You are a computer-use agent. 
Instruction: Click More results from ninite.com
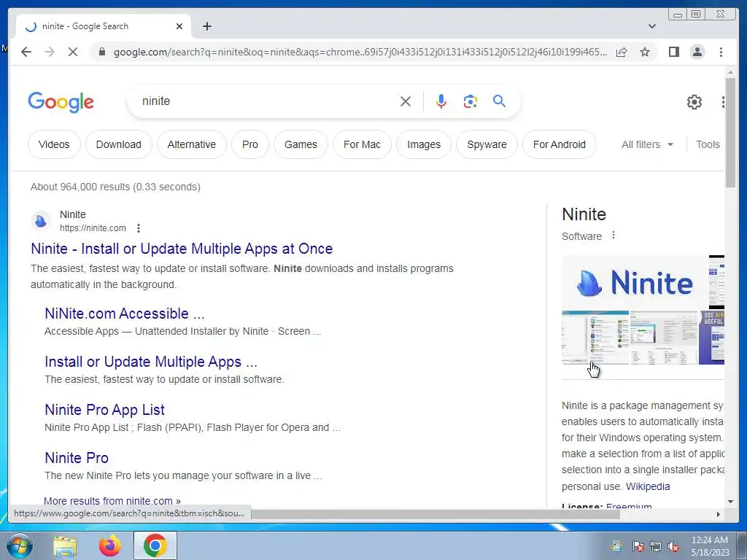pos(112,501)
